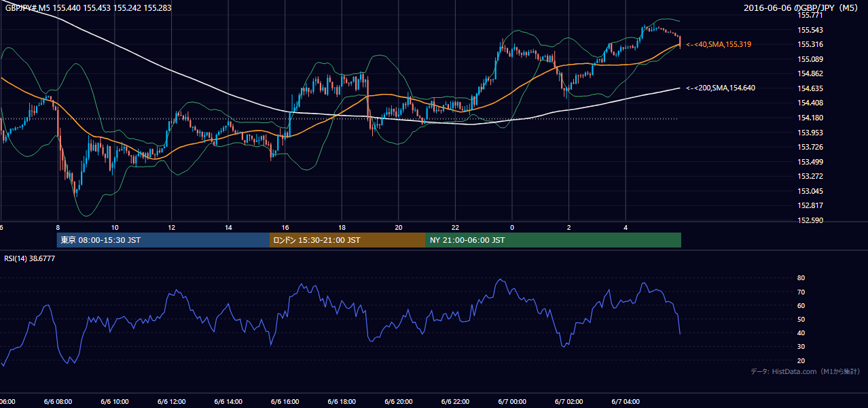
Task: Click the 153.045 price axis label
Action: (x=810, y=191)
